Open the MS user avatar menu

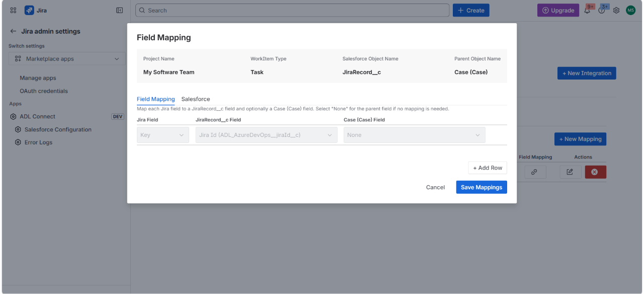pyautogui.click(x=631, y=10)
